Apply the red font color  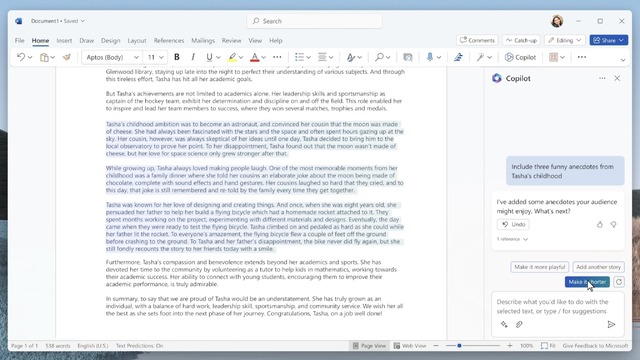(254, 58)
